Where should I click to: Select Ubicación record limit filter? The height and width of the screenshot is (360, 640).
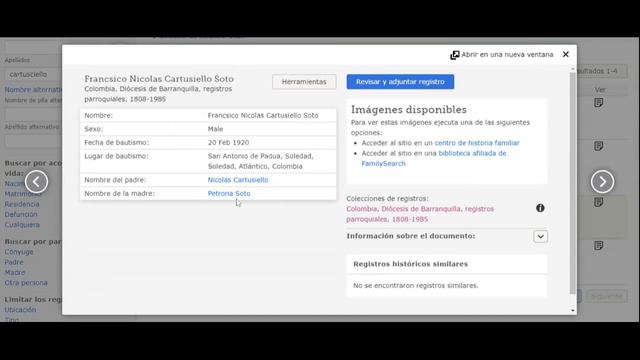point(20,310)
